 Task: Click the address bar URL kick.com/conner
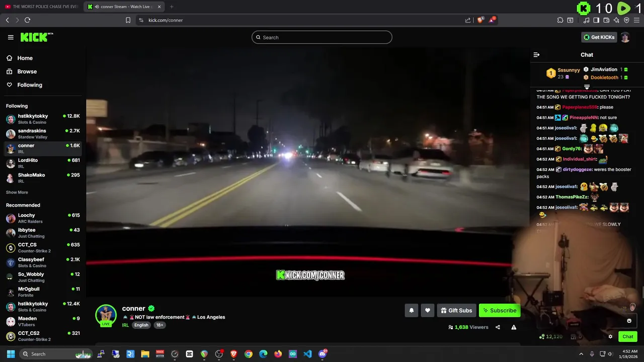[166, 20]
